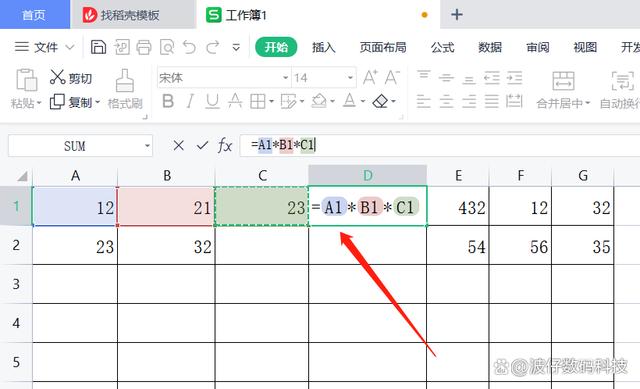This screenshot has height=389, width=640.
Task: Open the 复制 copy options dropdown
Action: 98,102
